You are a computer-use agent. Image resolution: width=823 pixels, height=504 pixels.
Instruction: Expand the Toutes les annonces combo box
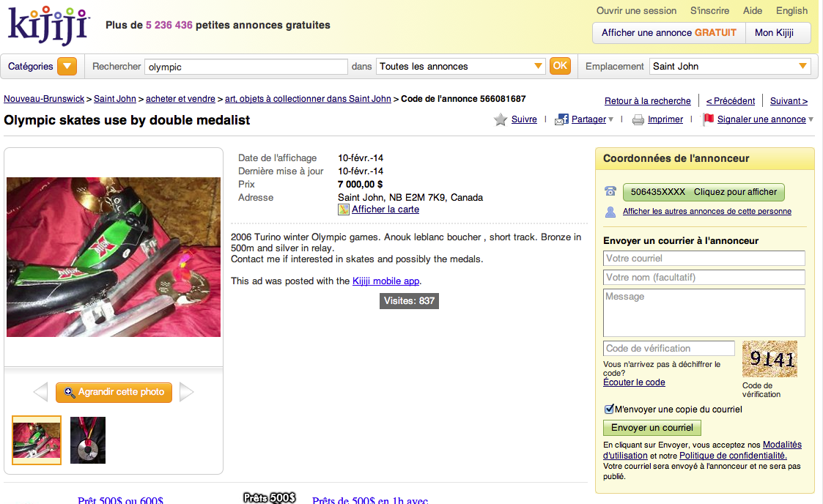click(460, 67)
